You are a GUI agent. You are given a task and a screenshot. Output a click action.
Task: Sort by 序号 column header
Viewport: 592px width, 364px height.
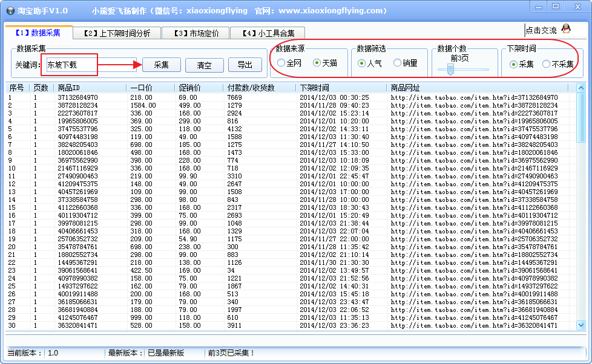(x=18, y=88)
